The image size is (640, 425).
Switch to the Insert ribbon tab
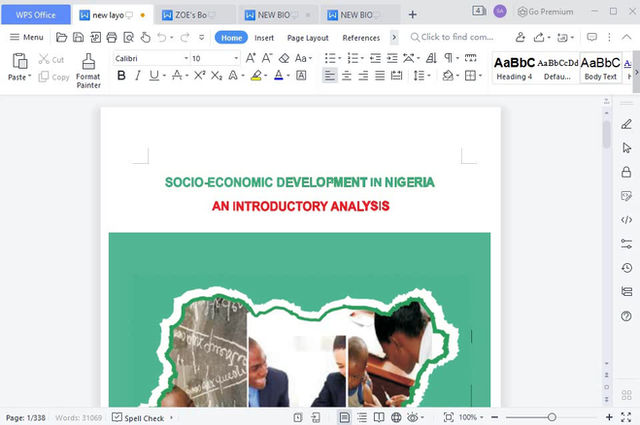[264, 38]
